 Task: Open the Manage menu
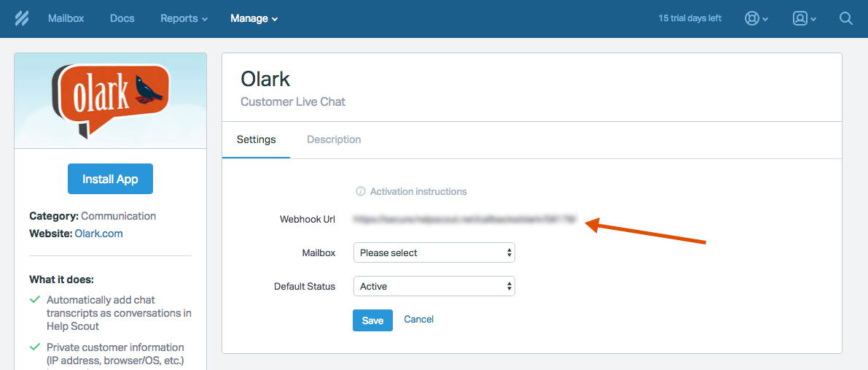tap(254, 18)
